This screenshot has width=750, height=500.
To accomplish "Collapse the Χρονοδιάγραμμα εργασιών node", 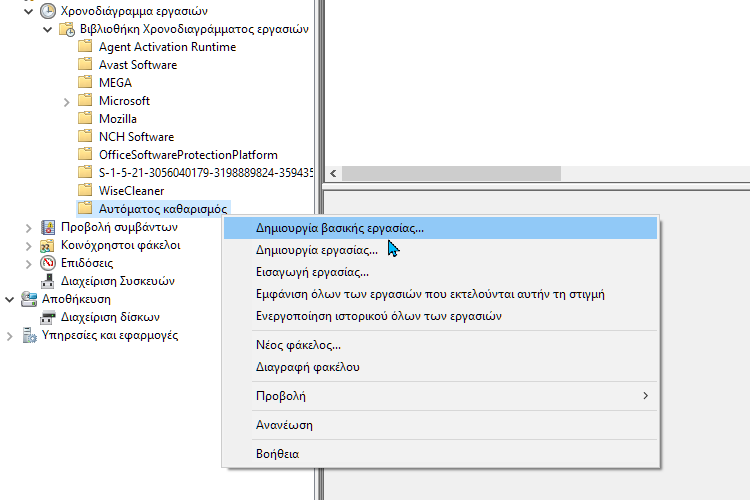I will (x=28, y=11).
